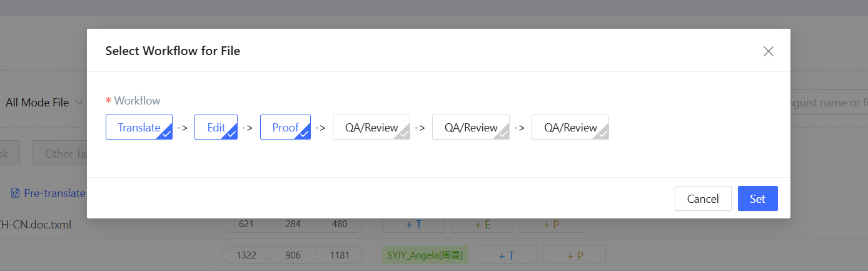Click the Other Task button in background

pyautogui.click(x=59, y=153)
